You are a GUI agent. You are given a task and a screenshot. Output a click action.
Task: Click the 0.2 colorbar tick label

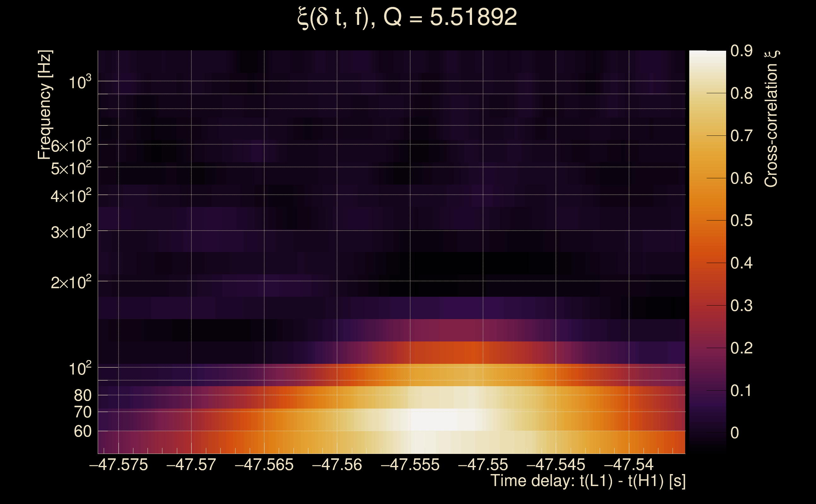(x=741, y=348)
